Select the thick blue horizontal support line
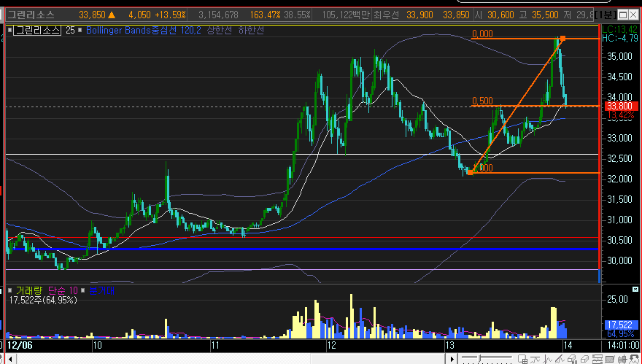Screen dimensions: 642x364 point(302,249)
